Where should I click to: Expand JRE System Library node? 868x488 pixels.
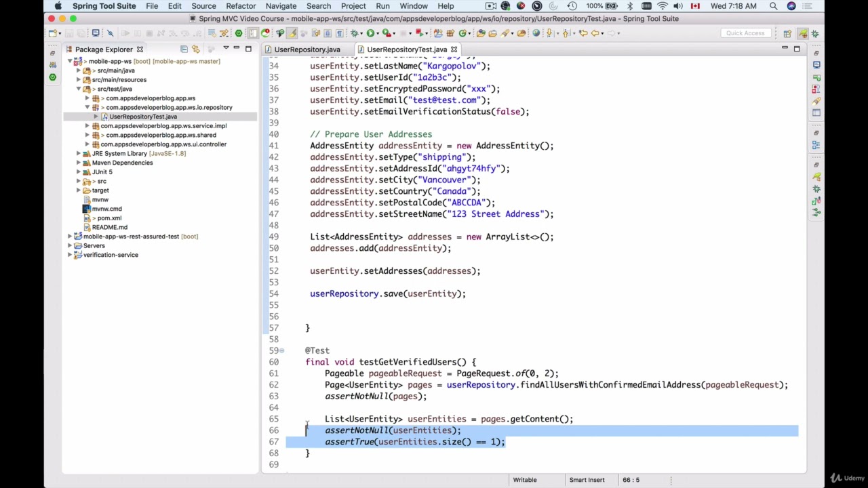point(79,153)
